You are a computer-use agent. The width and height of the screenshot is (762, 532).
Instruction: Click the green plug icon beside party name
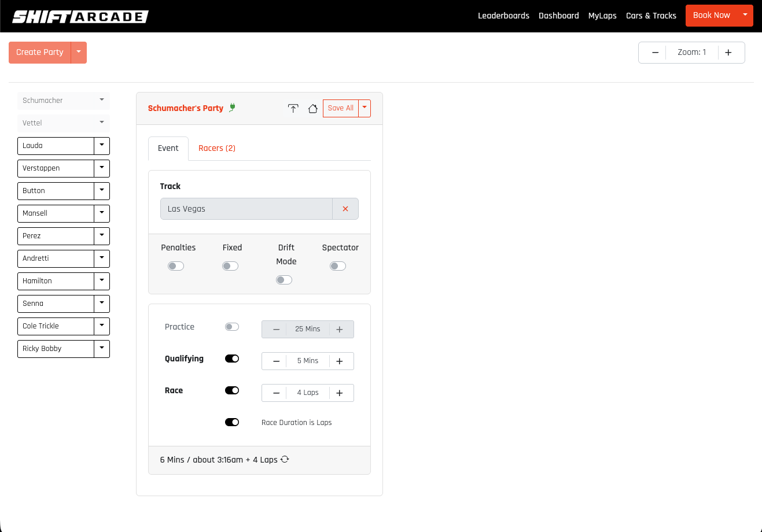(232, 107)
